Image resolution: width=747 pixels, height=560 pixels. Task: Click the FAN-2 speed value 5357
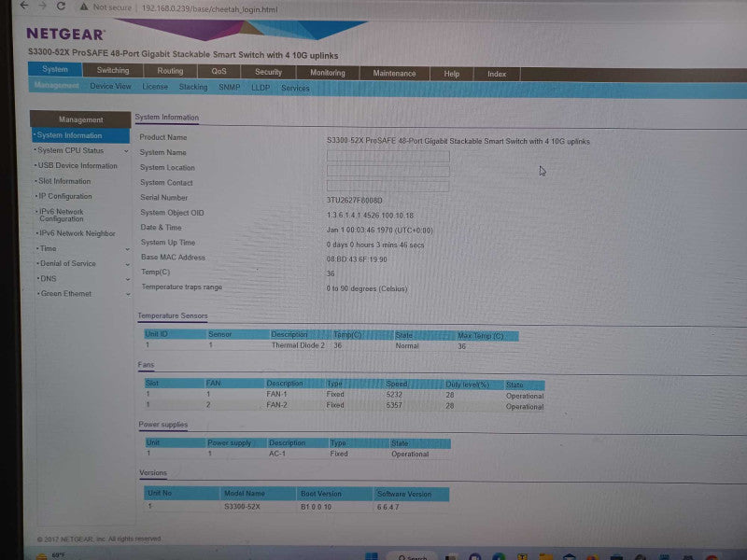pyautogui.click(x=394, y=405)
